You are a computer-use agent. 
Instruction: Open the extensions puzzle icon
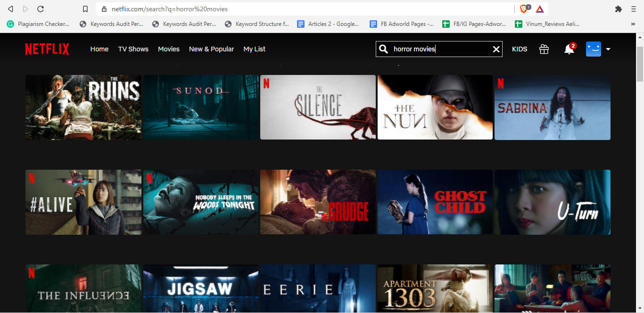(x=619, y=9)
